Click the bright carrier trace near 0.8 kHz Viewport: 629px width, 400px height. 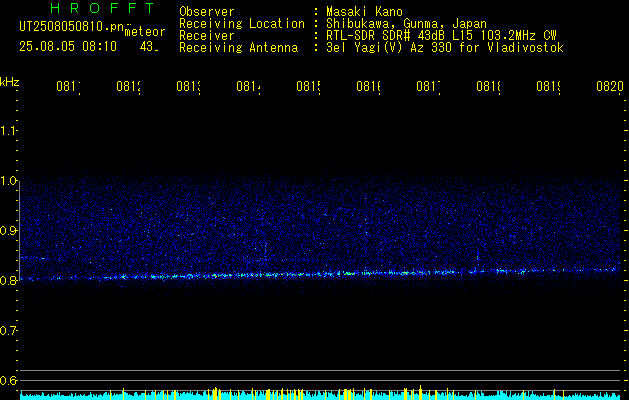pos(319,274)
